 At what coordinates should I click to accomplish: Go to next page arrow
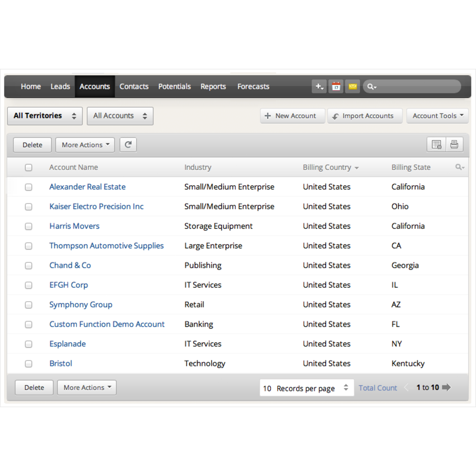click(x=446, y=387)
